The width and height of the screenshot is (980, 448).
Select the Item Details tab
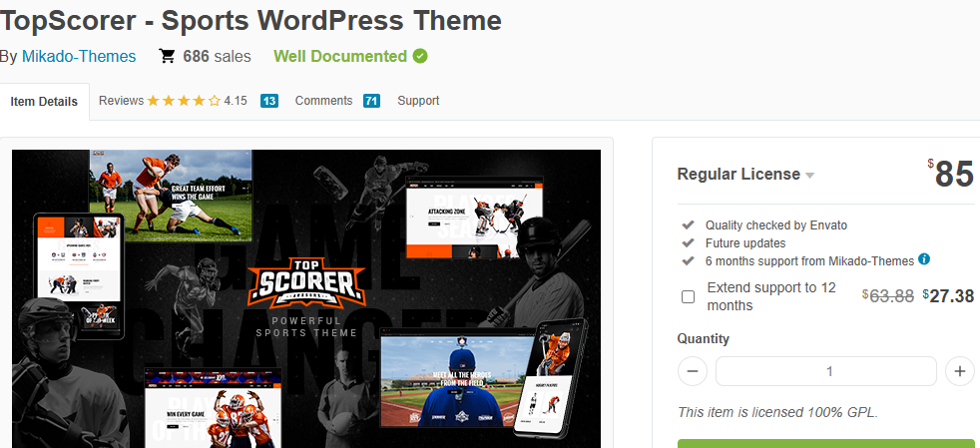44,101
